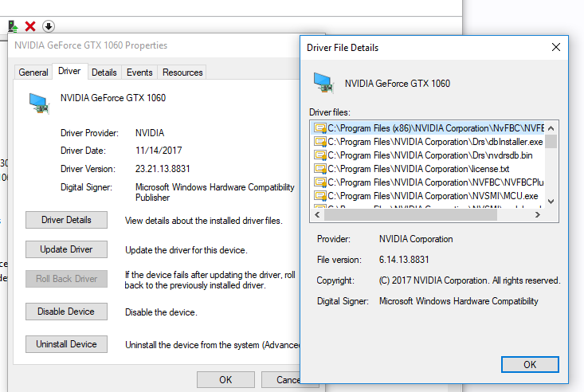584x392 pixels.
Task: Click Cancel in the Properties dialog
Action: coord(280,380)
